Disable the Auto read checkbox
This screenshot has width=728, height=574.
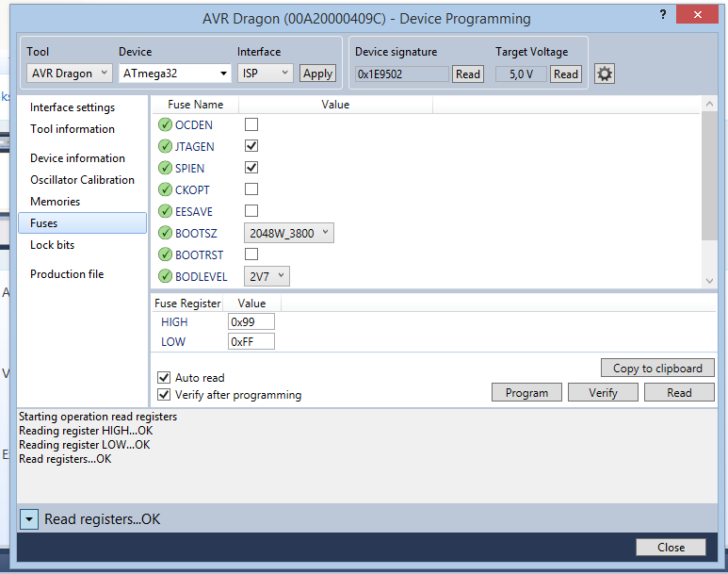[x=164, y=377]
